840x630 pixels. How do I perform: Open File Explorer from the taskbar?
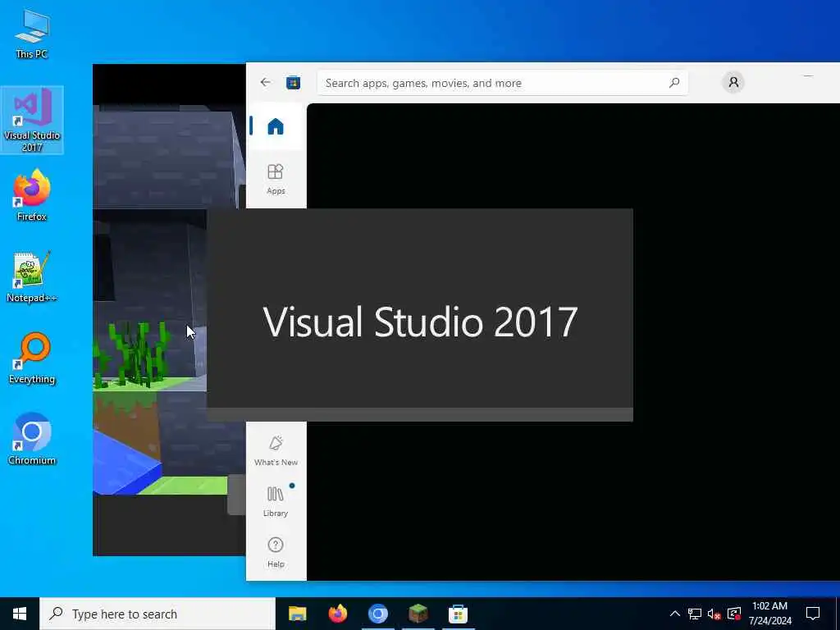(297, 614)
